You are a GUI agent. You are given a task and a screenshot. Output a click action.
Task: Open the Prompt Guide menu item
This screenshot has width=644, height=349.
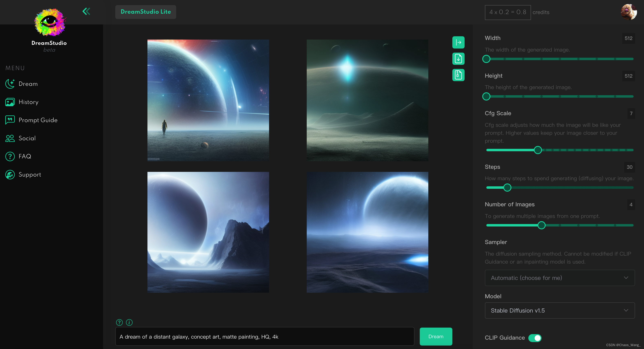pos(38,120)
